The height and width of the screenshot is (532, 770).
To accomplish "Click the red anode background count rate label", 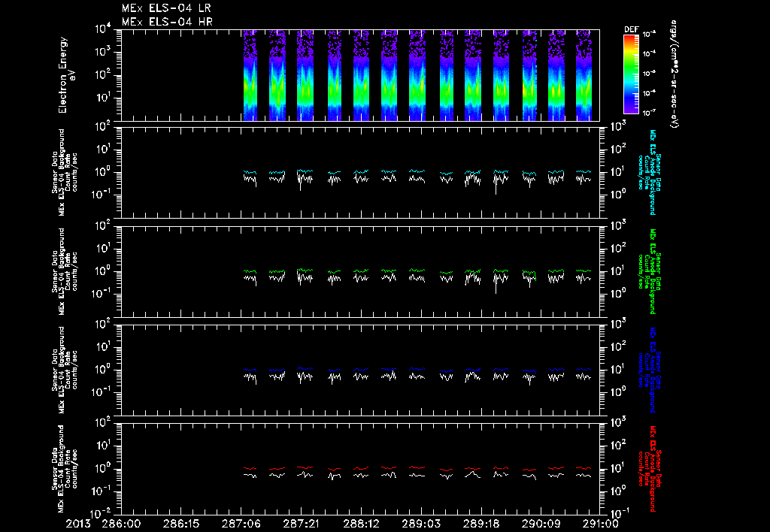I will point(650,469).
